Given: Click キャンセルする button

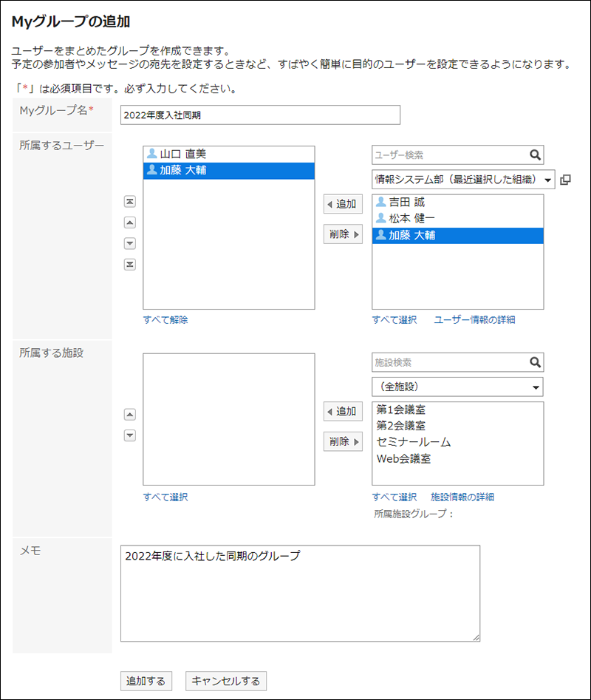Looking at the screenshot, I should click(226, 681).
